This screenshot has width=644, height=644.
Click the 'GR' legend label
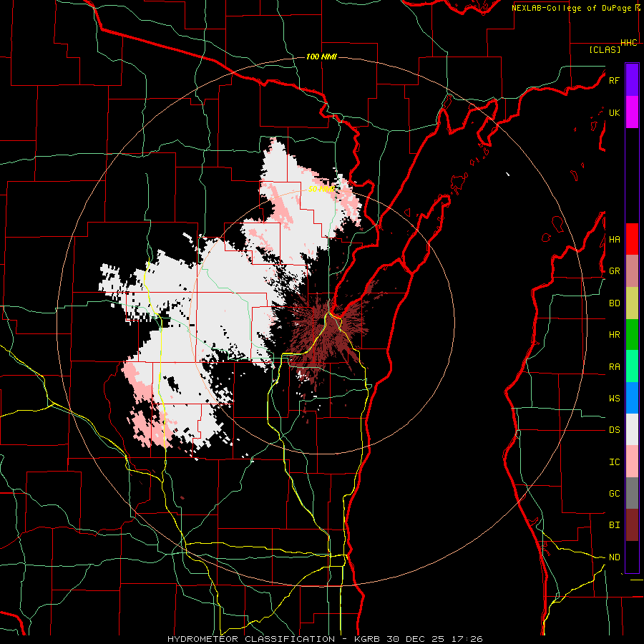615,271
